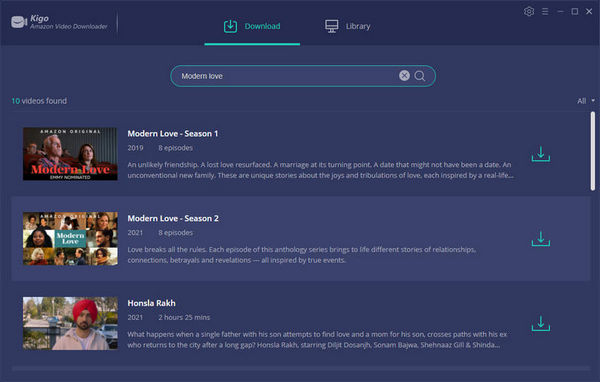
Task: Download Honsla Rakh movie
Action: tap(541, 323)
